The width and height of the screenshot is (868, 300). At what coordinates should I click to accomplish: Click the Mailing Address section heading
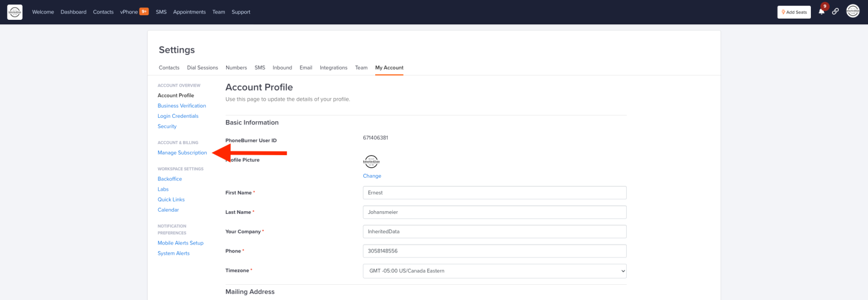click(250, 292)
